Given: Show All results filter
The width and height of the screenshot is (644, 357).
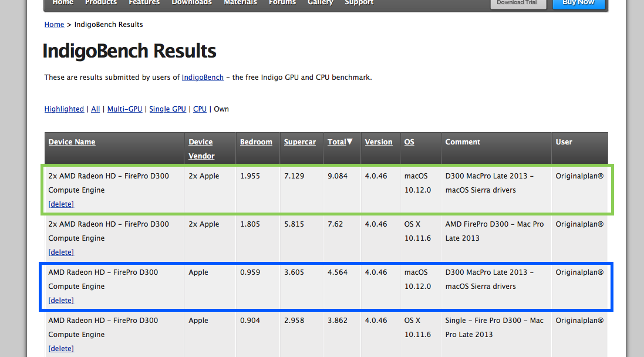Looking at the screenshot, I should point(95,109).
